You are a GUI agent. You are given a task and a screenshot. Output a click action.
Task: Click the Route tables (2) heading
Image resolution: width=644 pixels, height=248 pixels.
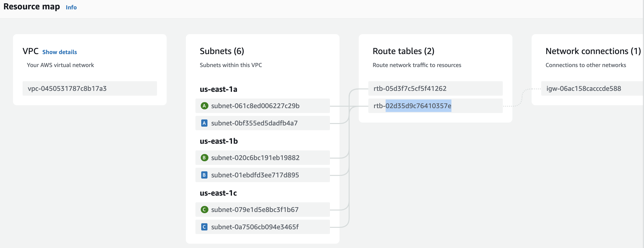tap(403, 51)
